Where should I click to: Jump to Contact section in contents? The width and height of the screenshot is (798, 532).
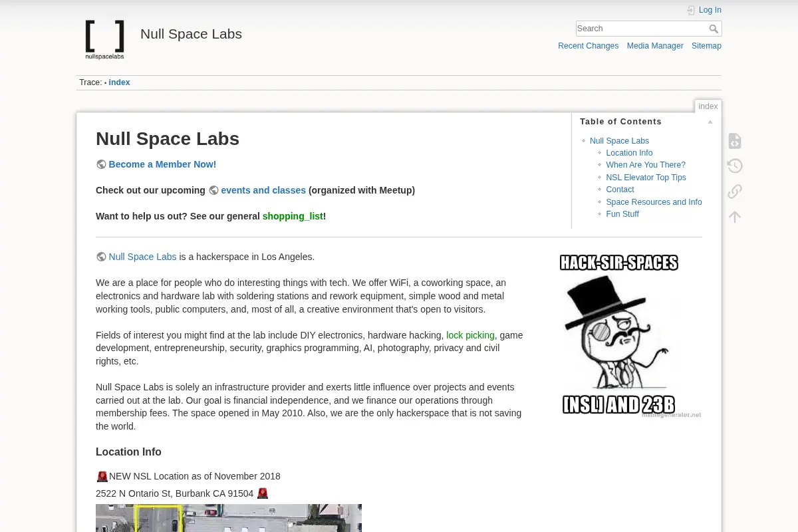620,190
